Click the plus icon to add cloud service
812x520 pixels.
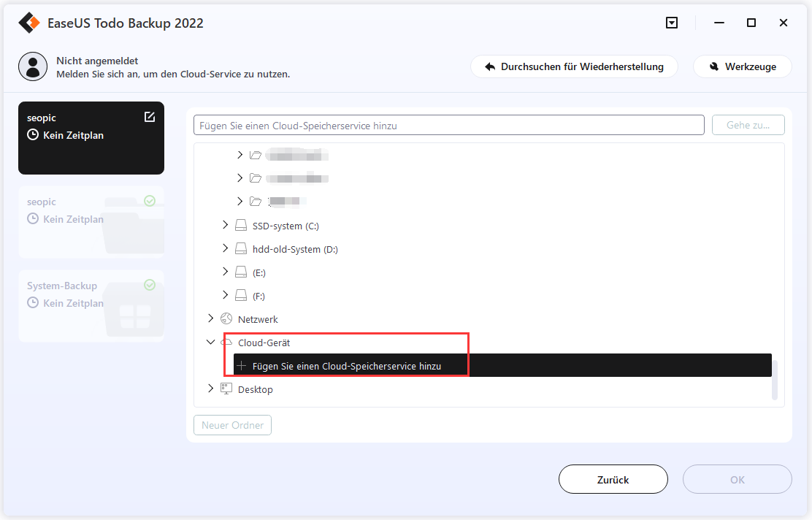coord(241,366)
